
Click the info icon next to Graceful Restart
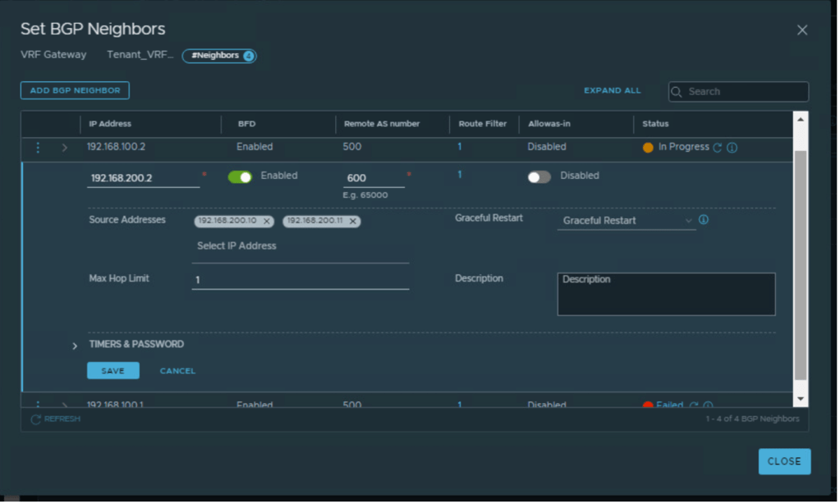tap(703, 220)
